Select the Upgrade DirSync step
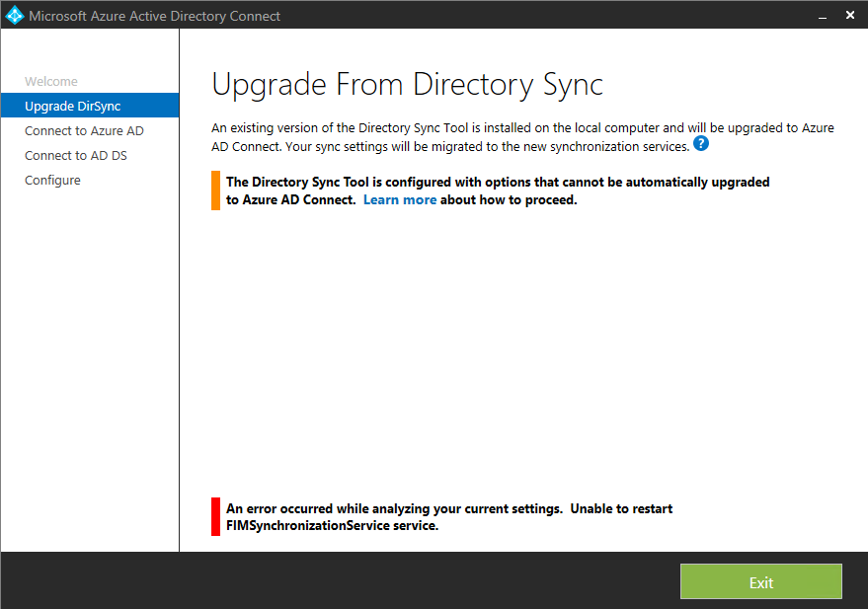 (x=72, y=106)
